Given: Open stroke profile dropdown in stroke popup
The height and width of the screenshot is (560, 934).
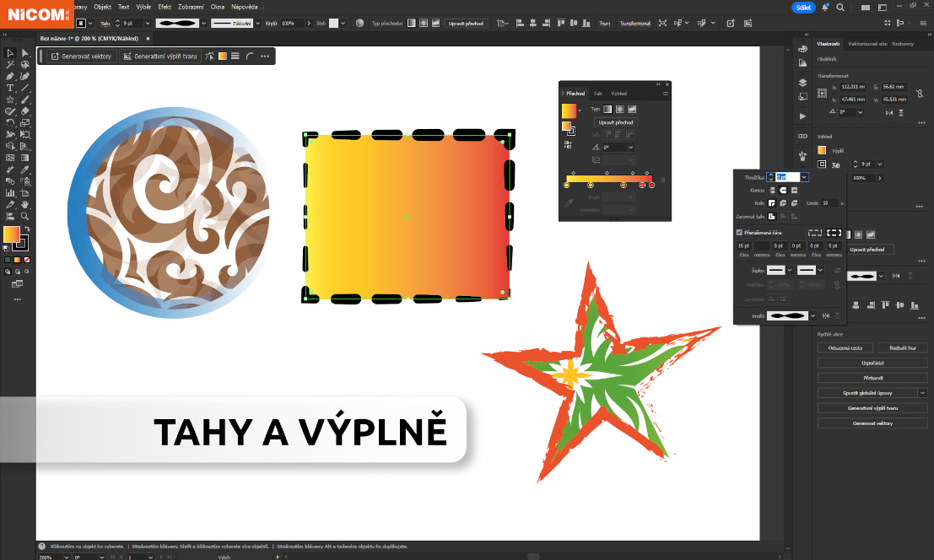Looking at the screenshot, I should coord(813,316).
